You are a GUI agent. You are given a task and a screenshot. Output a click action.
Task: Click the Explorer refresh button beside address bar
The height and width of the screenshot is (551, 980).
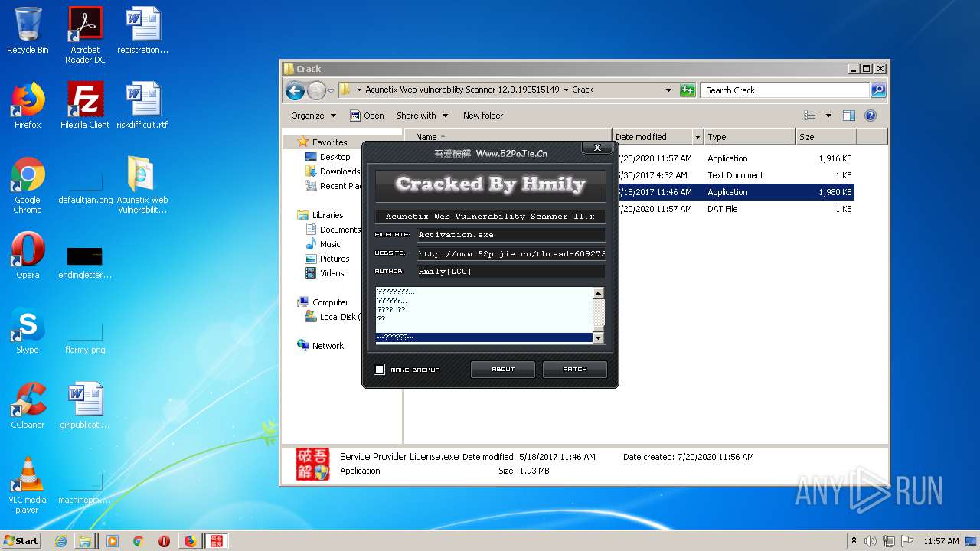pos(688,90)
